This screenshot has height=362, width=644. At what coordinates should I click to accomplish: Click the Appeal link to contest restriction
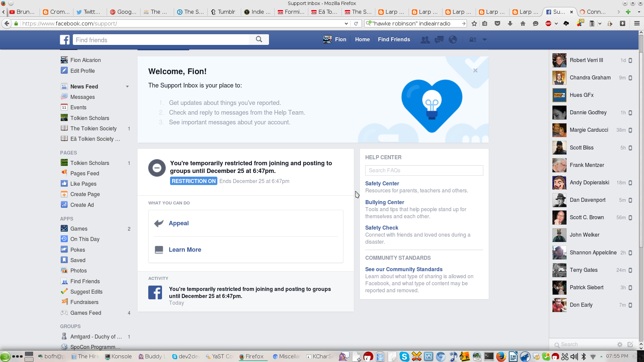pyautogui.click(x=178, y=223)
